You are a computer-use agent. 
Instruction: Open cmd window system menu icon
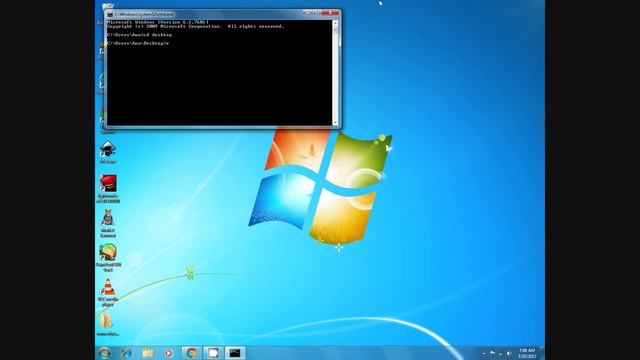click(x=110, y=14)
